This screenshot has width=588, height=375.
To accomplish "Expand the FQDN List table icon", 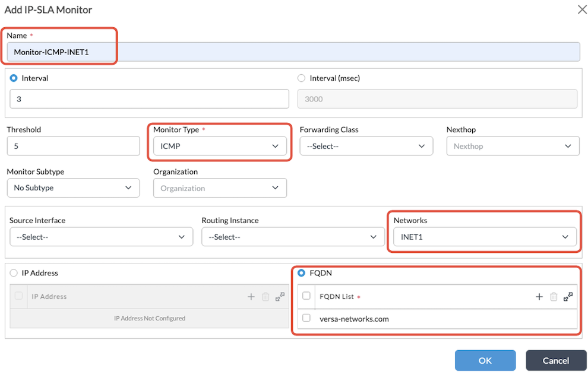I will click(568, 297).
